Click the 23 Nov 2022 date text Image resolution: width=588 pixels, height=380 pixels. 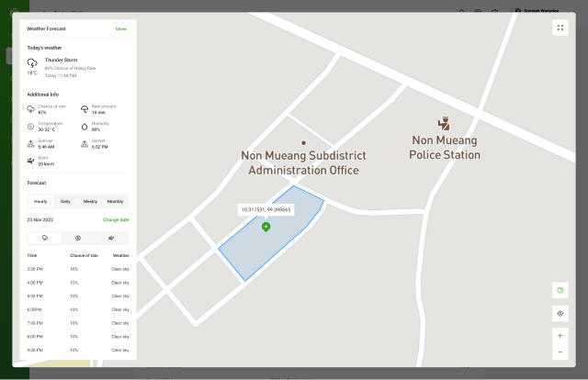(40, 220)
